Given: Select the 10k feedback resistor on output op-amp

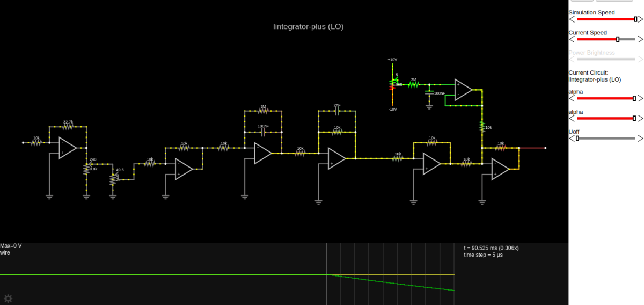Looking at the screenshot, I should point(500,147).
